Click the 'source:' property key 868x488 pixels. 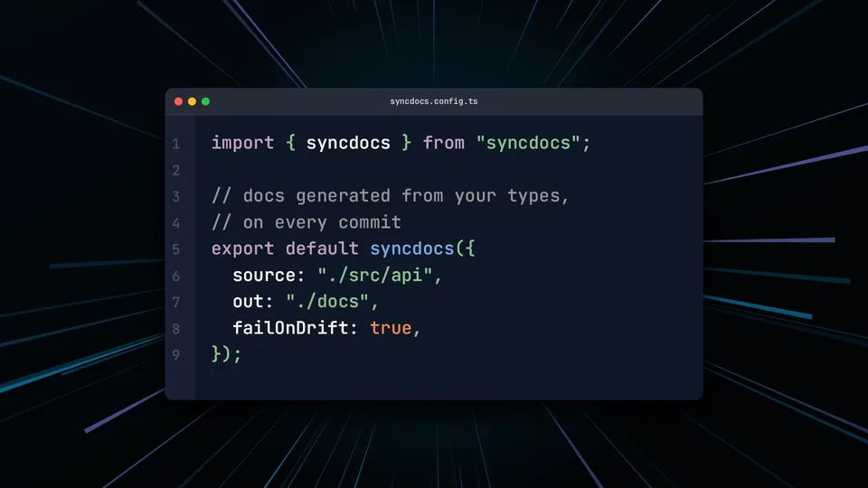(269, 275)
